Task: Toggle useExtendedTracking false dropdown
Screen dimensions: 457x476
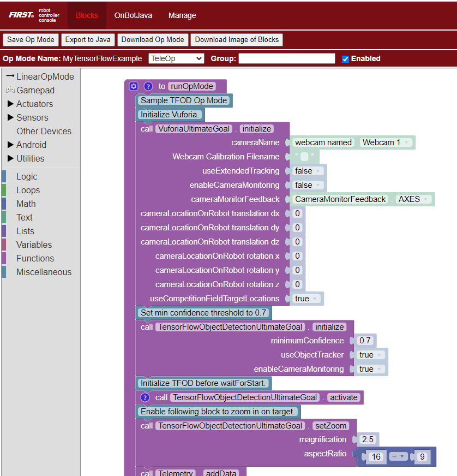Action: coord(309,171)
